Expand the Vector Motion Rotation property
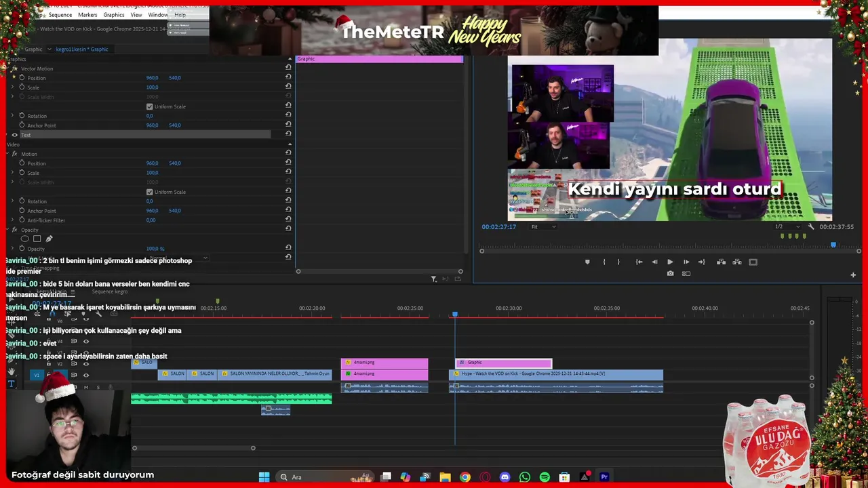 coord(12,115)
